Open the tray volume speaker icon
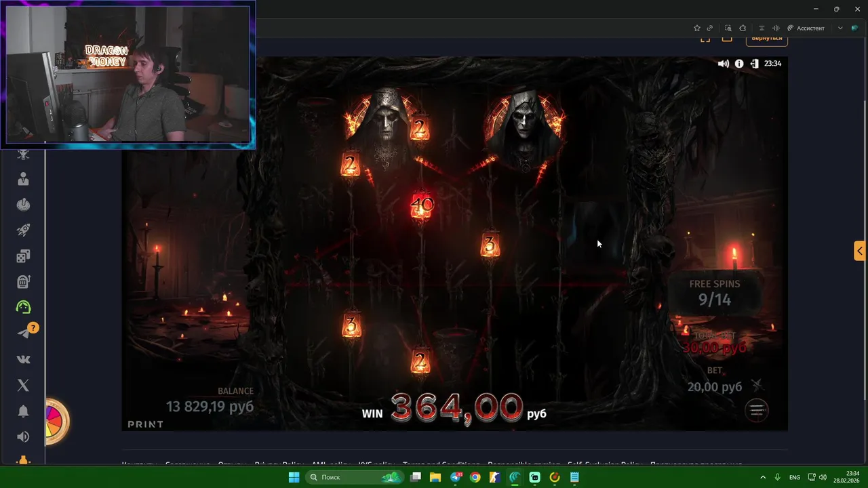Image resolution: width=868 pixels, height=488 pixels. click(823, 477)
